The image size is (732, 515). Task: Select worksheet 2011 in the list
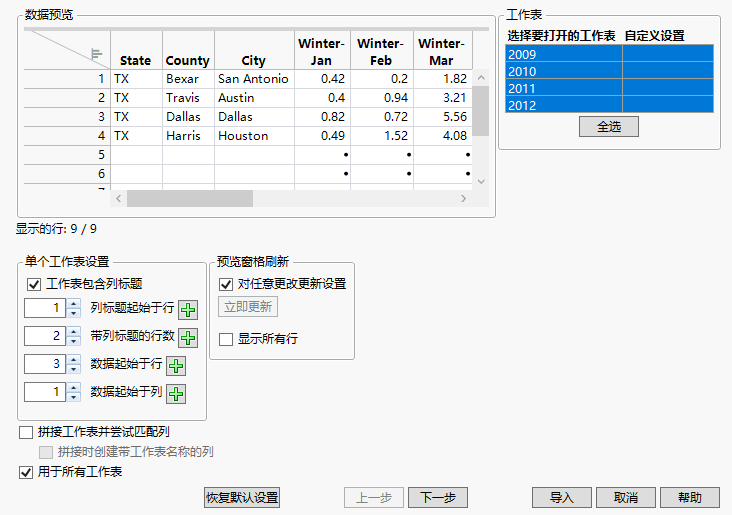pyautogui.click(x=609, y=87)
